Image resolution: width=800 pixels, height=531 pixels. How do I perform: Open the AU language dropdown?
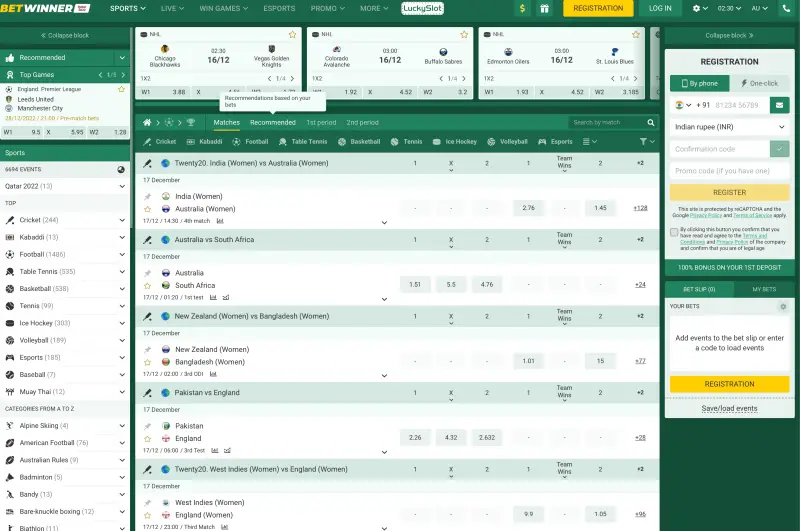759,9
